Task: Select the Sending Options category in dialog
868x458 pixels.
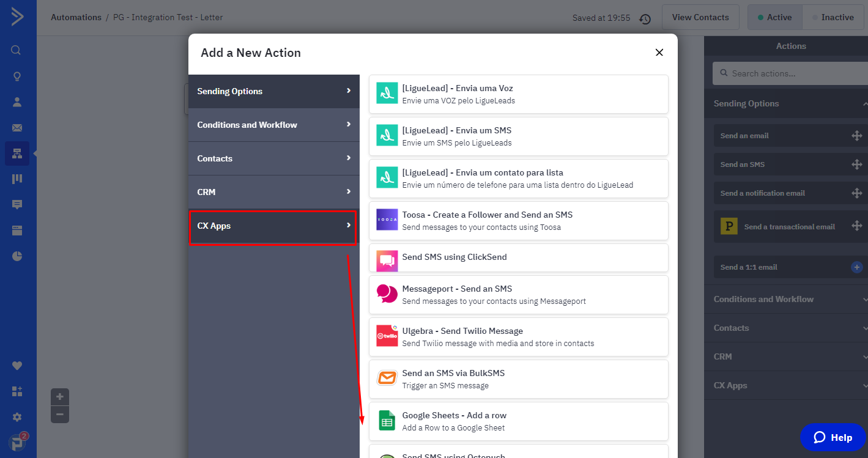Action: pos(273,91)
